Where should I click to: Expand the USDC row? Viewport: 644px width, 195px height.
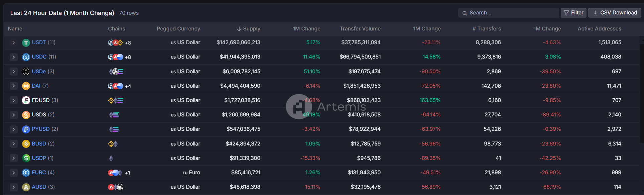[x=13, y=57]
